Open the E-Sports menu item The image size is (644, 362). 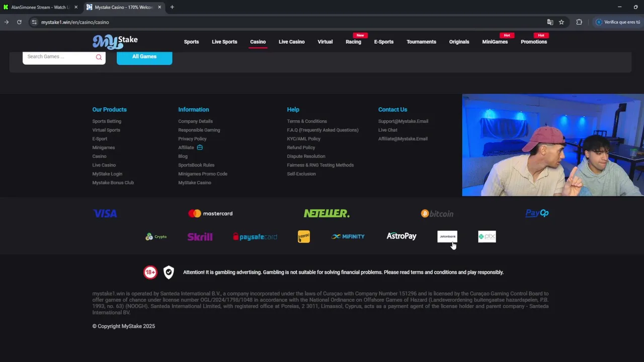pyautogui.click(x=384, y=42)
